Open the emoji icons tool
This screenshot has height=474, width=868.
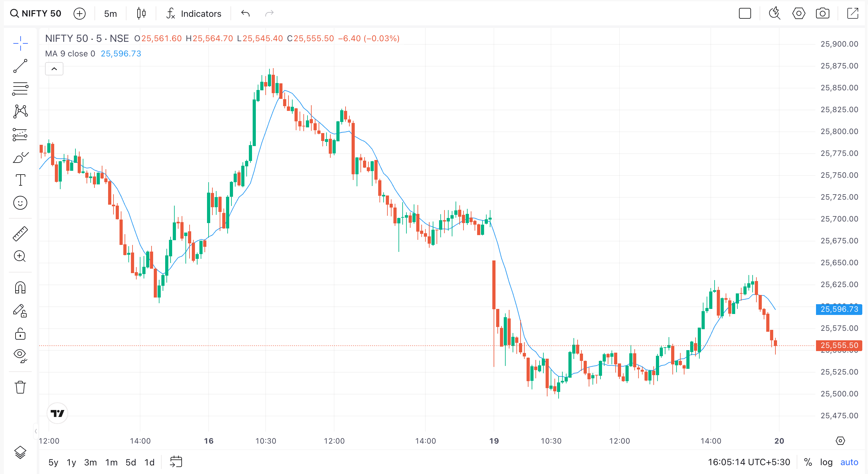point(20,203)
